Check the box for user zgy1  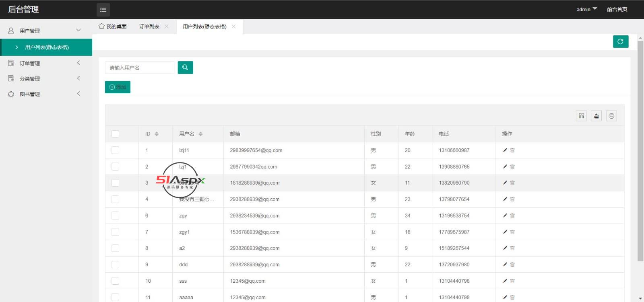(x=116, y=232)
